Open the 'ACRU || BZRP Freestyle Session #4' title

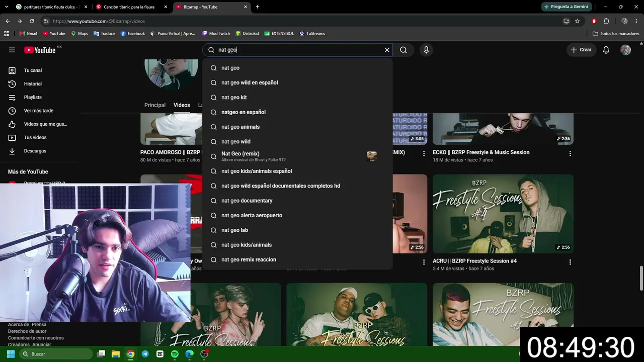tap(474, 261)
